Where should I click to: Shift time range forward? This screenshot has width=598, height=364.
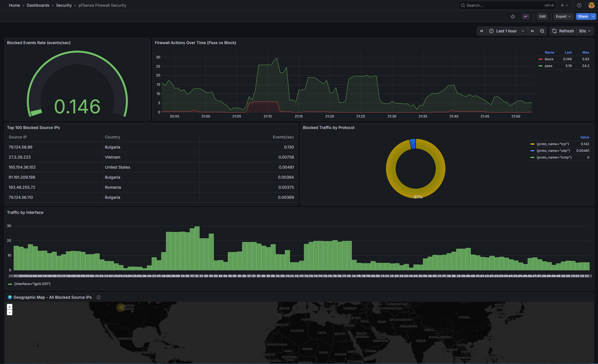tap(532, 31)
